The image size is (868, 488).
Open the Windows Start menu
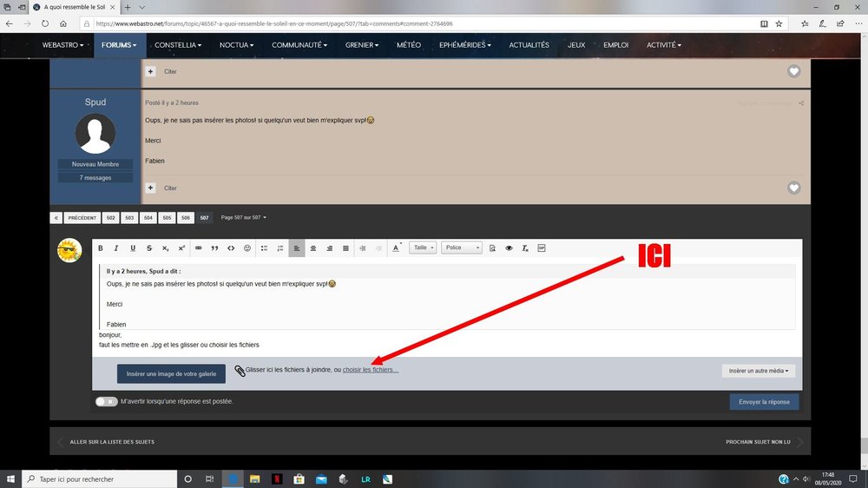point(10,479)
